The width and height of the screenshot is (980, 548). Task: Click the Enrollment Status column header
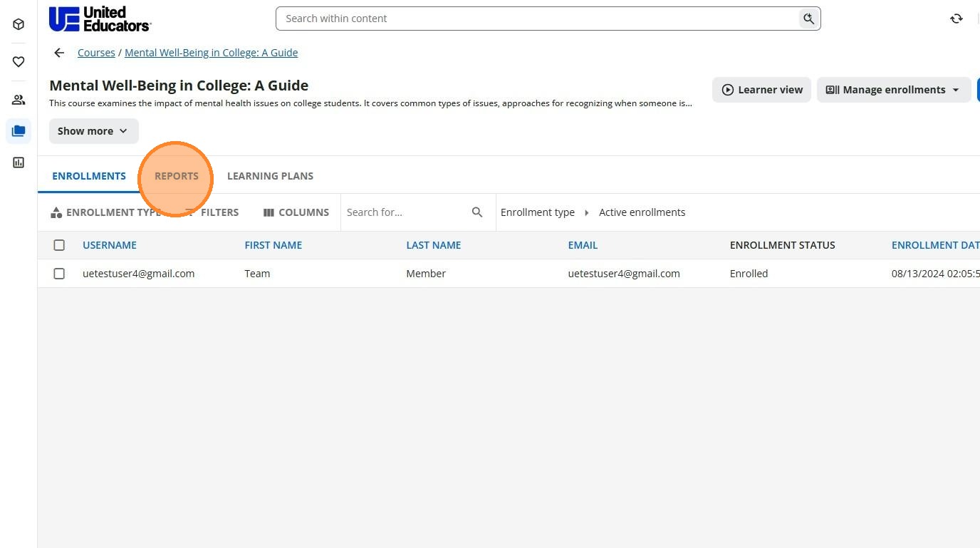coord(783,245)
